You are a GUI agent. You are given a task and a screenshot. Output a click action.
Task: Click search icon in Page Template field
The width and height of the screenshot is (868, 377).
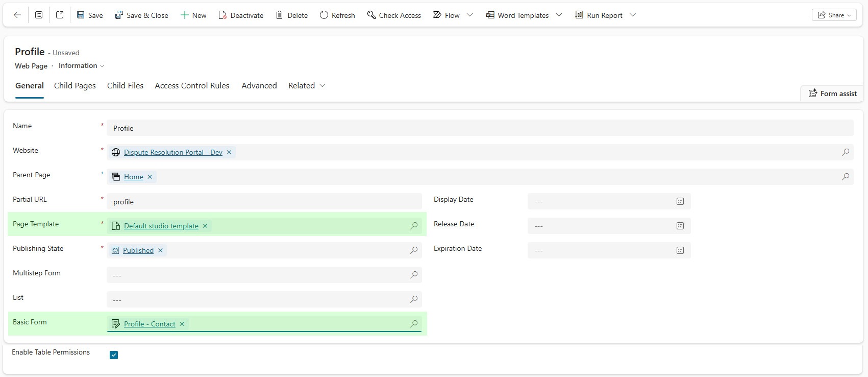coord(414,226)
